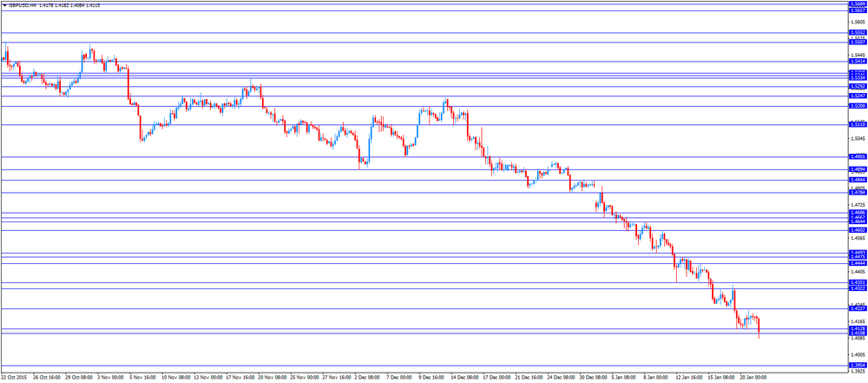Click the 20 Jan 00:00 time label
Image resolution: width=868 pixels, height=383 pixels.
pos(753,376)
